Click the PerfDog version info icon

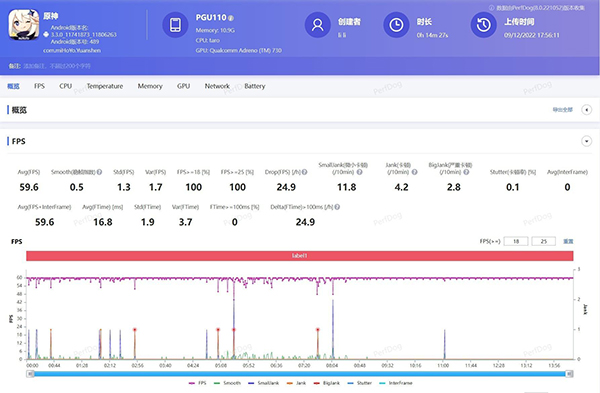491,8
